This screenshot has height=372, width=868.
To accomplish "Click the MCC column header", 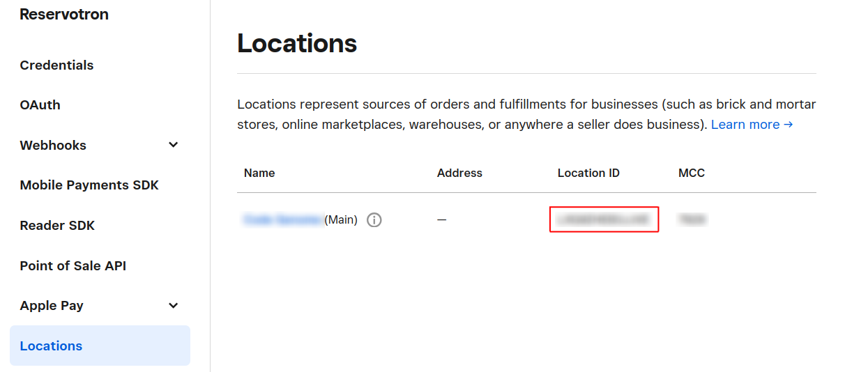I will point(691,173).
